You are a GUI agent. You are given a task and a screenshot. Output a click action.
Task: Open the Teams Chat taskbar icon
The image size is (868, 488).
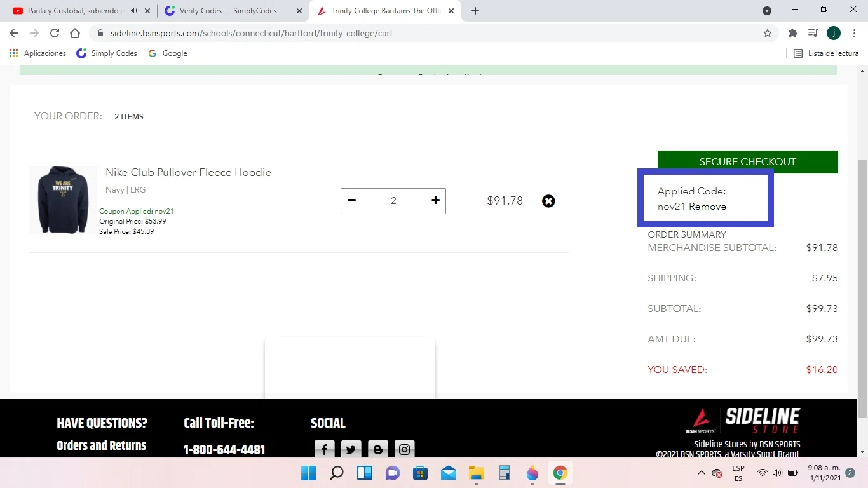tap(393, 473)
